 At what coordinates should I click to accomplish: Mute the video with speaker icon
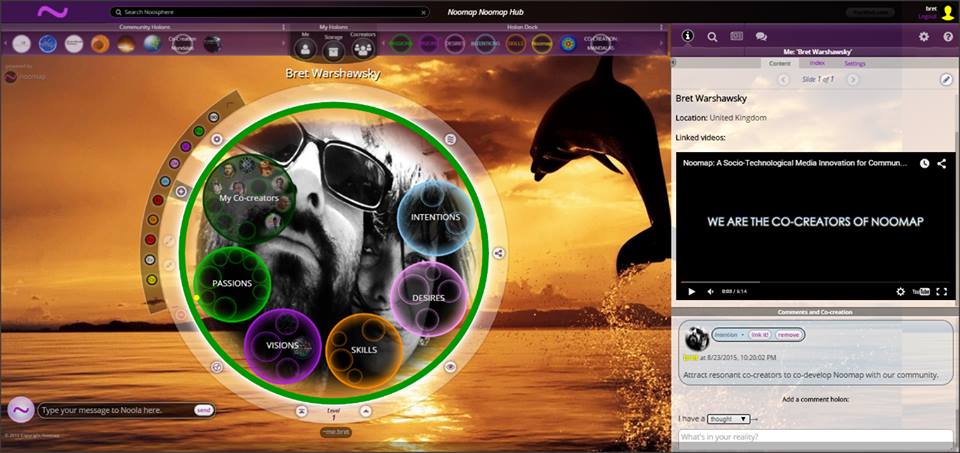coord(710,292)
